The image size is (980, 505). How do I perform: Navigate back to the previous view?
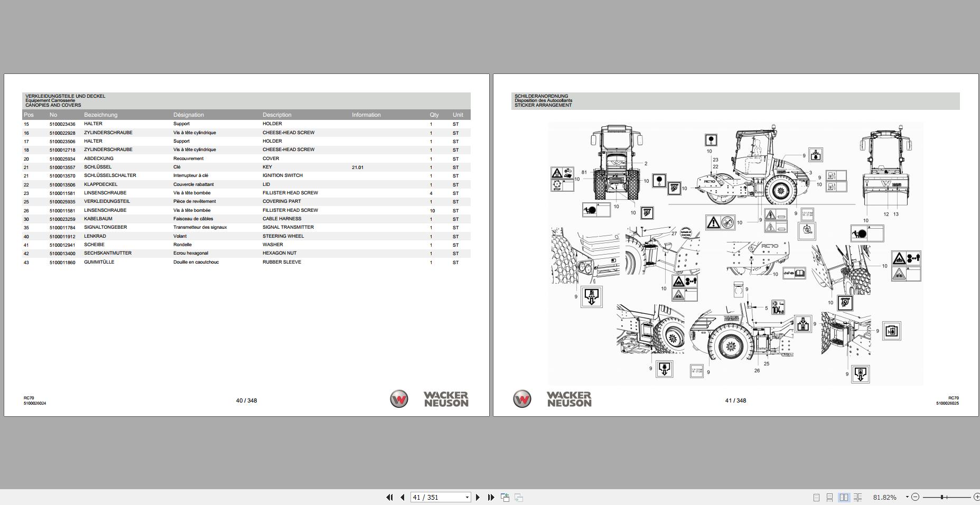[505, 497]
